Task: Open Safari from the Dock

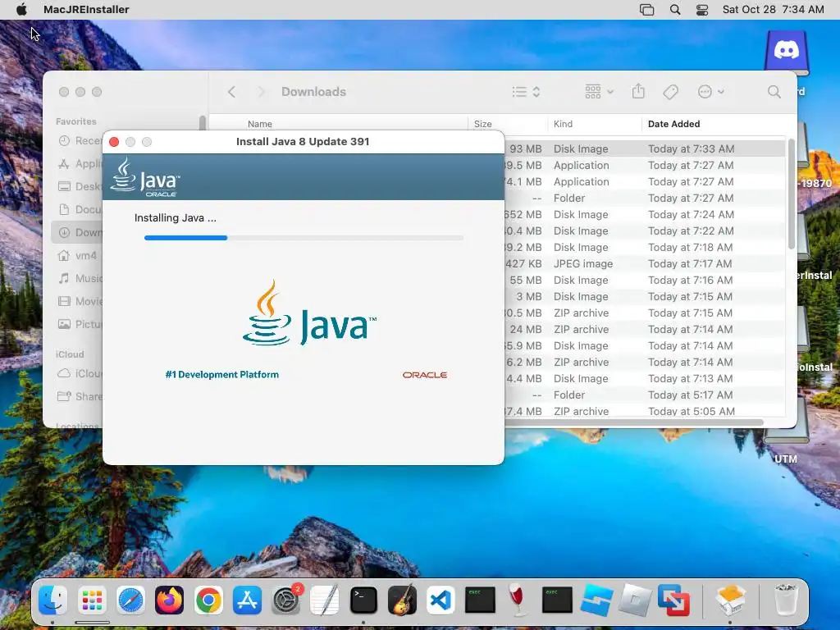Action: [130, 600]
